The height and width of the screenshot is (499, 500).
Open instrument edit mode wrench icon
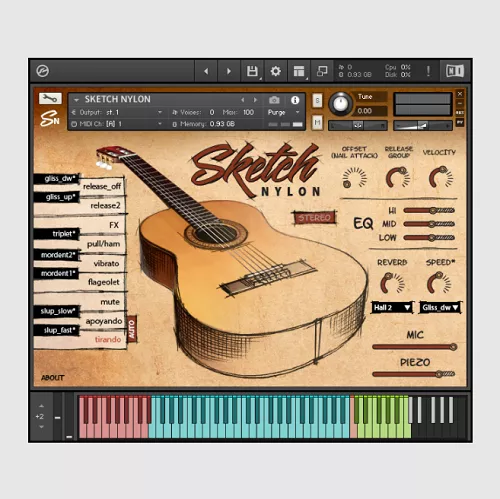click(x=50, y=98)
